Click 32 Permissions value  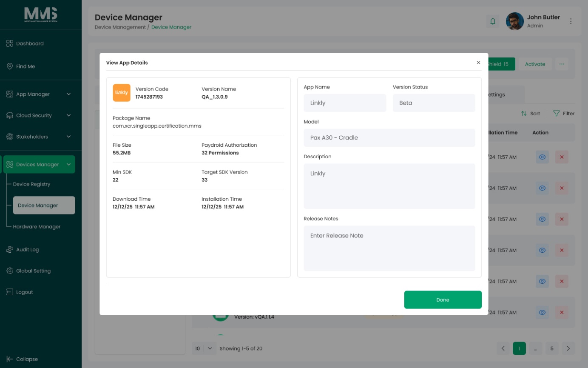[220, 153]
